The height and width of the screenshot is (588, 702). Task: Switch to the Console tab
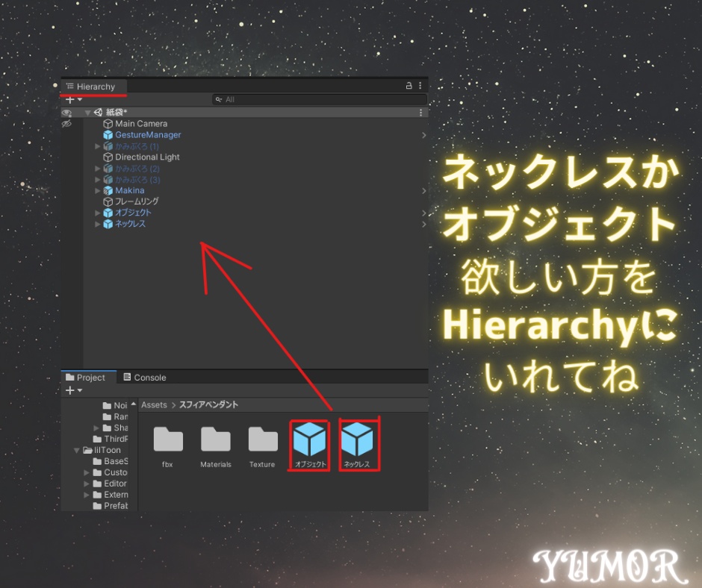click(x=144, y=378)
